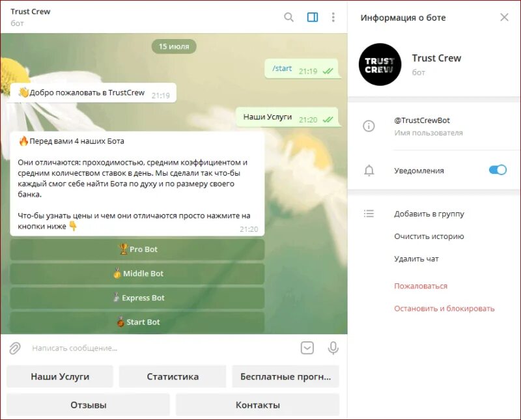Click the 15 июля date badge
Viewport: 521px width, 420px height.
[174, 46]
